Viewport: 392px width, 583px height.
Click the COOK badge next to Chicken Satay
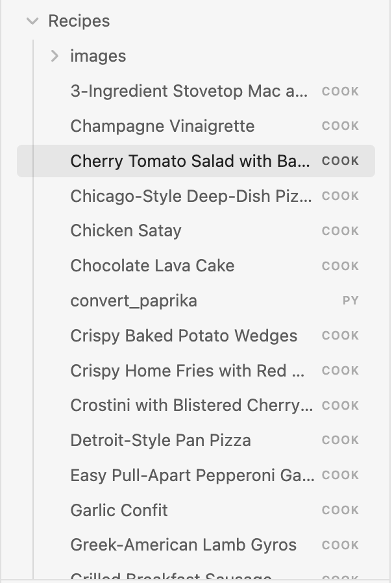pos(339,230)
